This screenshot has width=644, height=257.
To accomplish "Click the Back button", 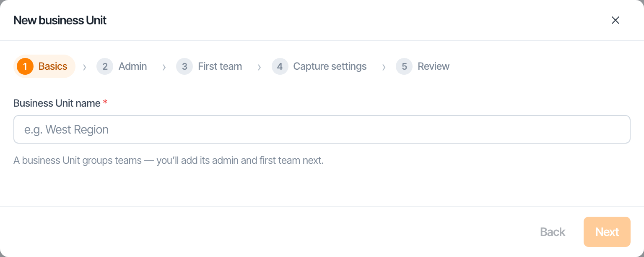I will coord(553,232).
